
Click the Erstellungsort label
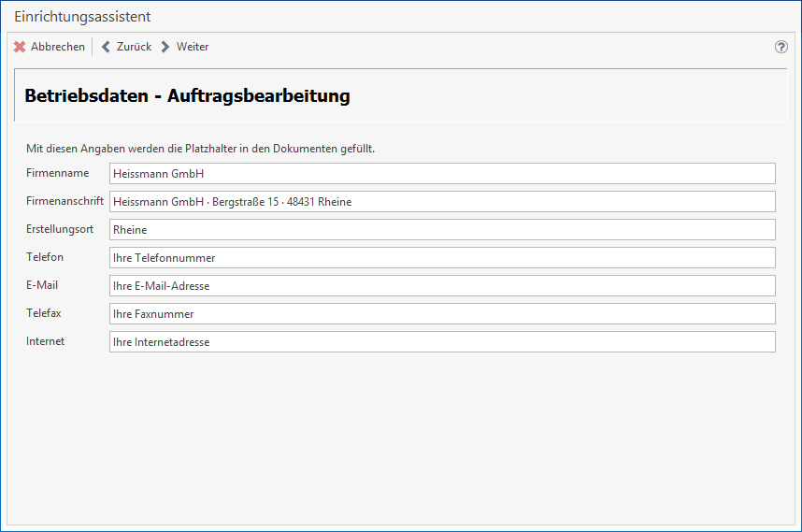click(x=60, y=229)
